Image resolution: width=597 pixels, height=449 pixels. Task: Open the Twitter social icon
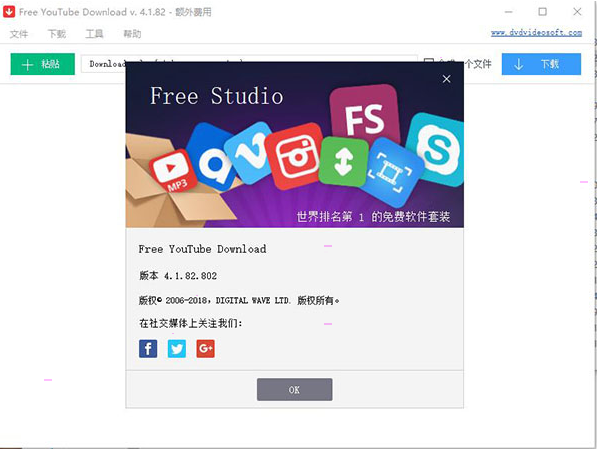(177, 348)
